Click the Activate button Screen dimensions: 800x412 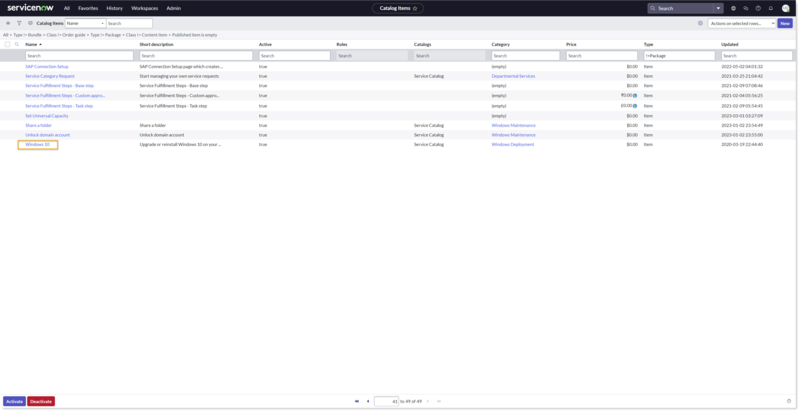pyautogui.click(x=14, y=401)
